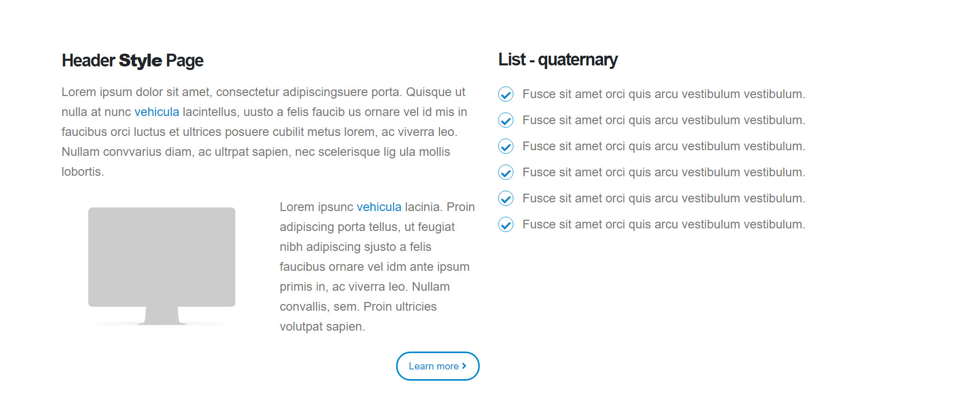Click the List - quaternary heading

[x=558, y=59]
